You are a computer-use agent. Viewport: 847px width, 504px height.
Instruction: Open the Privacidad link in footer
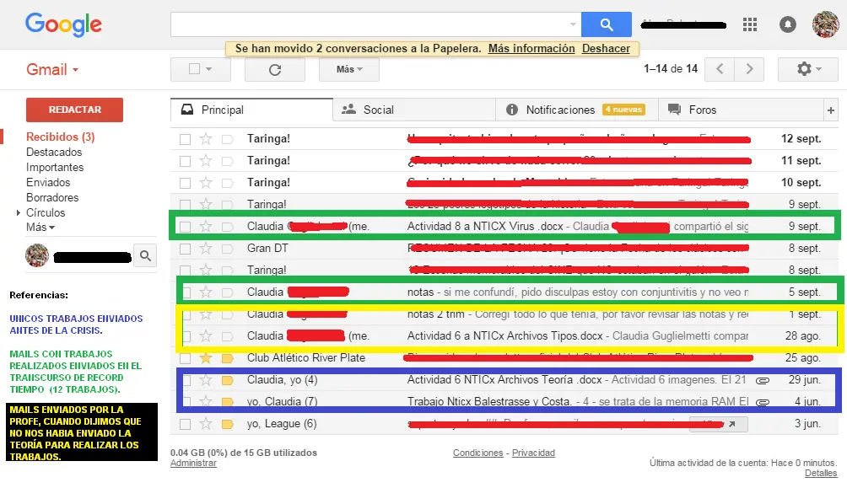(x=533, y=453)
